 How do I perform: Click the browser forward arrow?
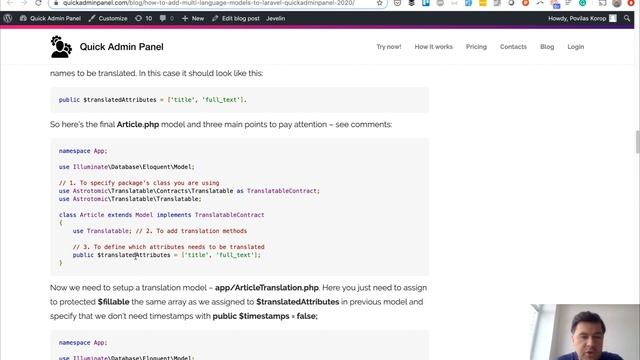click(x=24, y=3)
